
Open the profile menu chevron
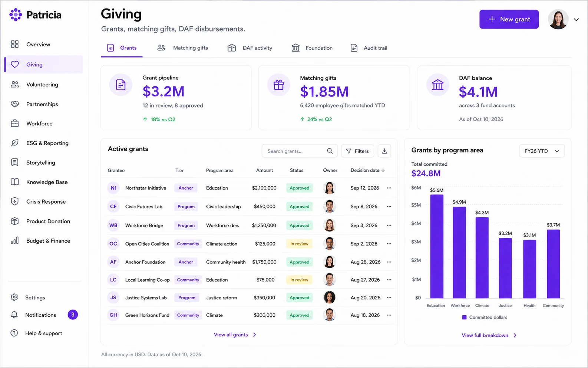click(x=576, y=20)
